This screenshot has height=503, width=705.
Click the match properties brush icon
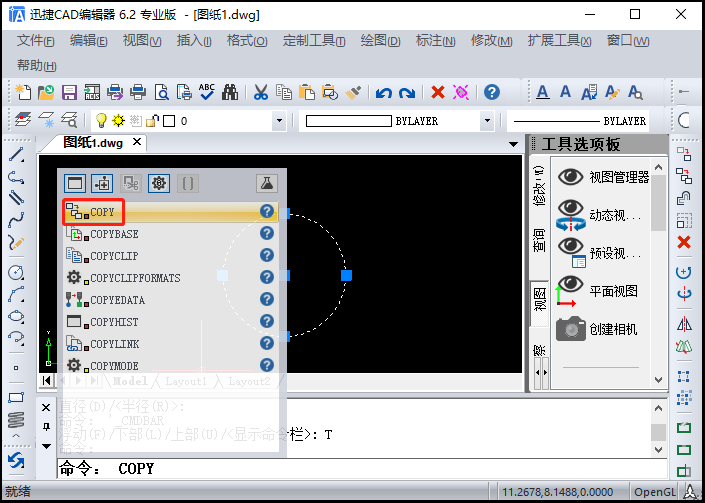[353, 92]
